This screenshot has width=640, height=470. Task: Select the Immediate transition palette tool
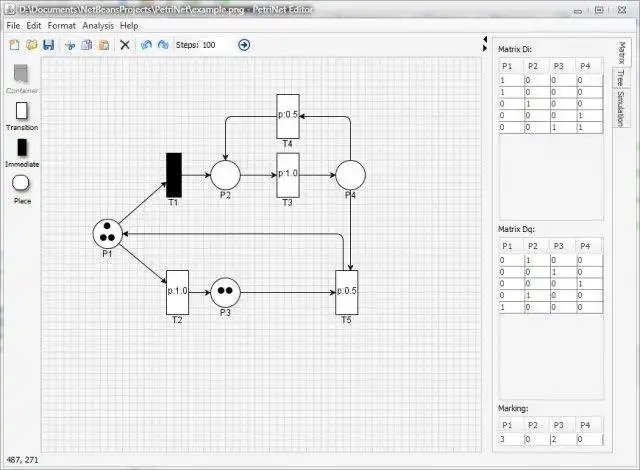(22, 153)
